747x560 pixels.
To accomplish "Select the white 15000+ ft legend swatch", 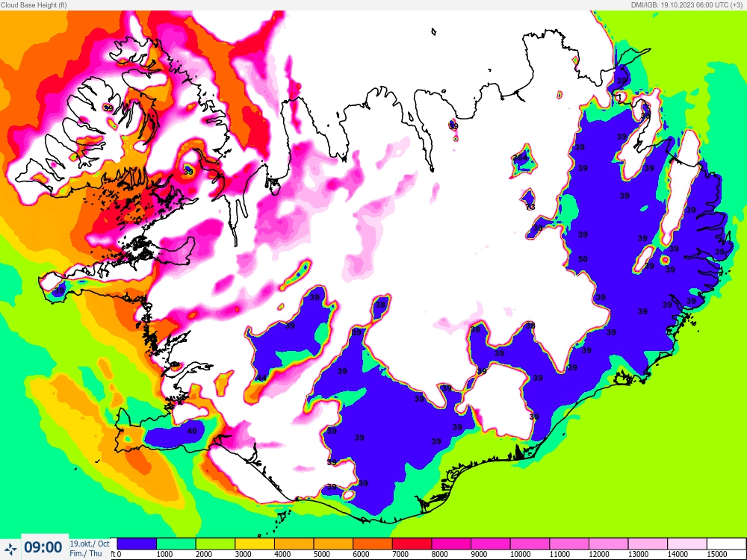I will pos(726,544).
